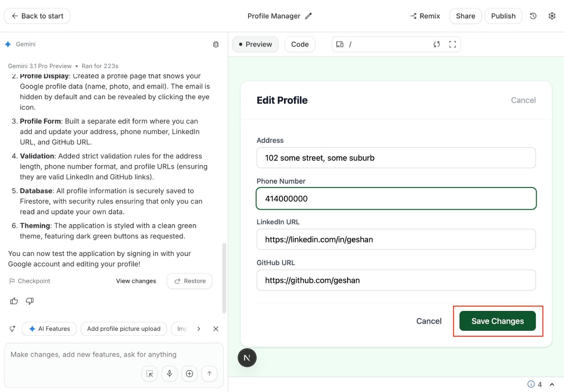Reveal hidden email with the eye toggle (mentioned feature)

205,96
